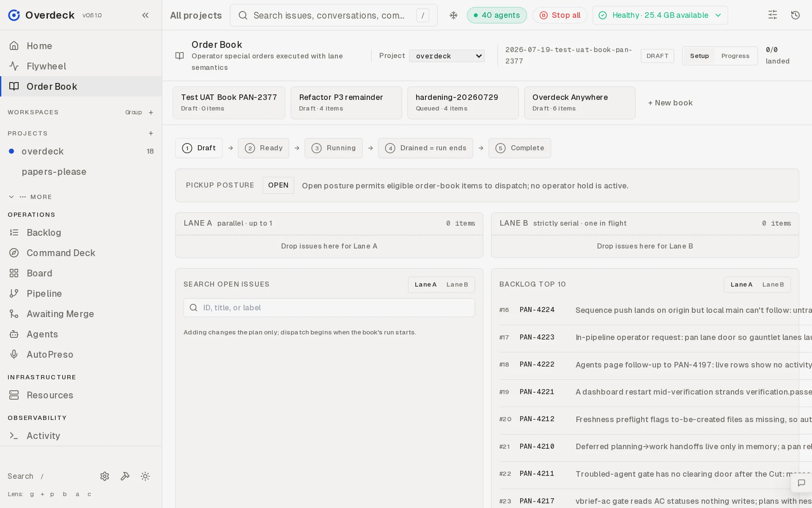This screenshot has height=508, width=812.
Task: Click the hammer tool icon at sidebar bottom
Action: [x=125, y=476]
